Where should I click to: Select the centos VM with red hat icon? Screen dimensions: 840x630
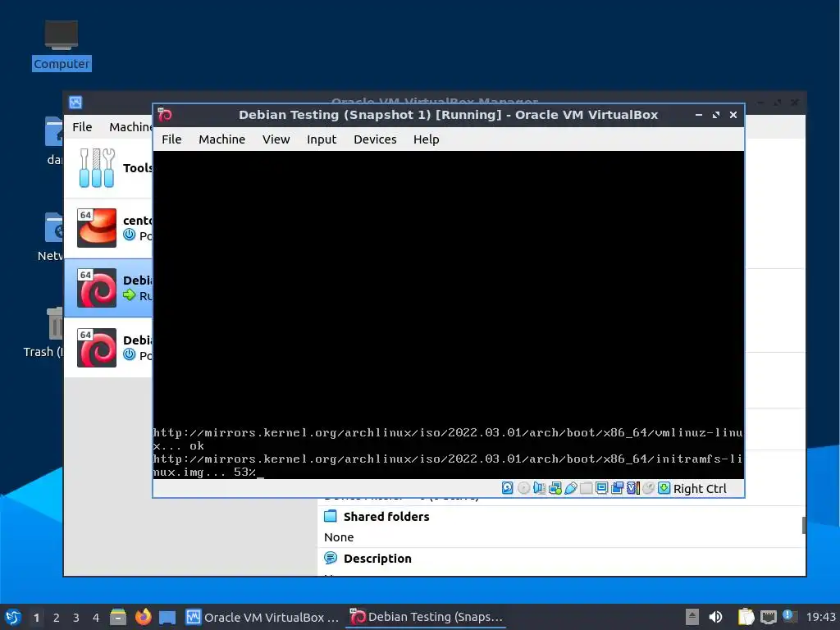(x=108, y=228)
